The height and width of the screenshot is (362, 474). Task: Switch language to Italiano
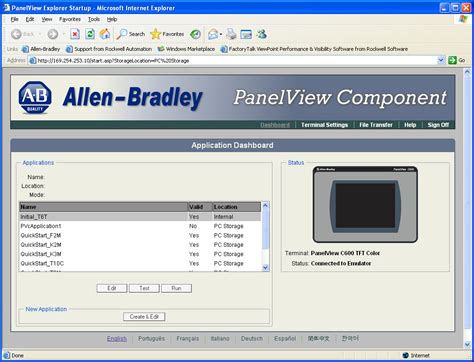point(220,339)
